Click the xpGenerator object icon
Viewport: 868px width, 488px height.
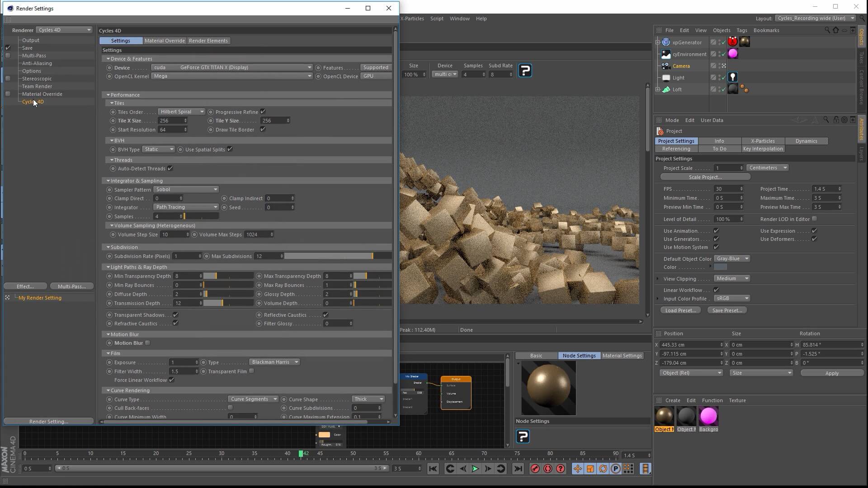[666, 42]
